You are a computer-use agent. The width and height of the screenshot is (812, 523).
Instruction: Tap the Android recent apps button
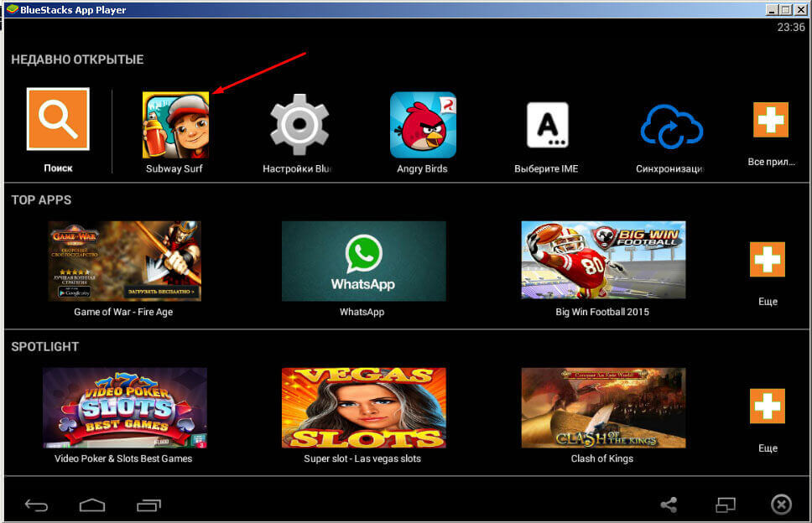click(149, 505)
